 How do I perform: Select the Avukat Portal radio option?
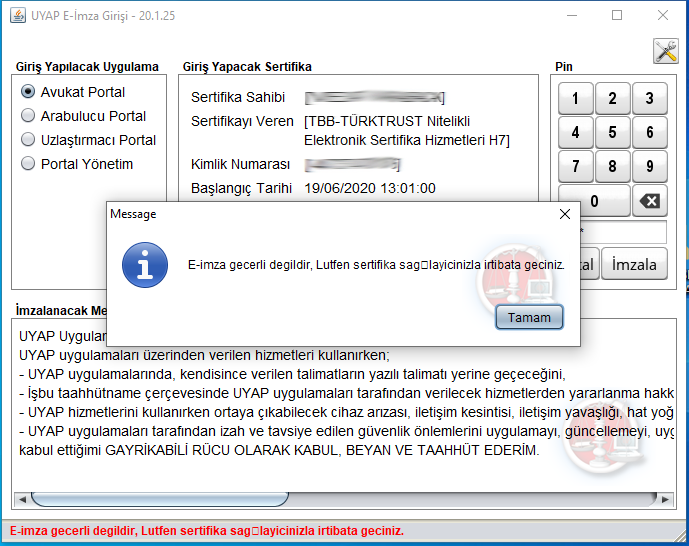pos(28,92)
